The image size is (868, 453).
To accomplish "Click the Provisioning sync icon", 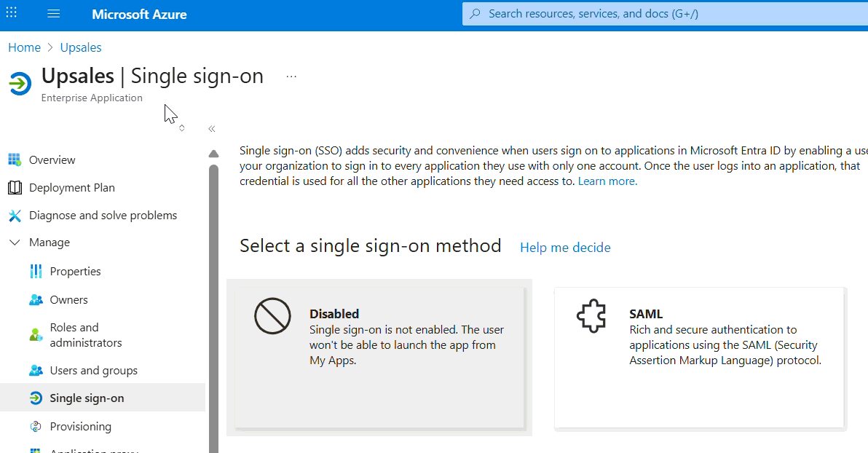I will 36,427.
